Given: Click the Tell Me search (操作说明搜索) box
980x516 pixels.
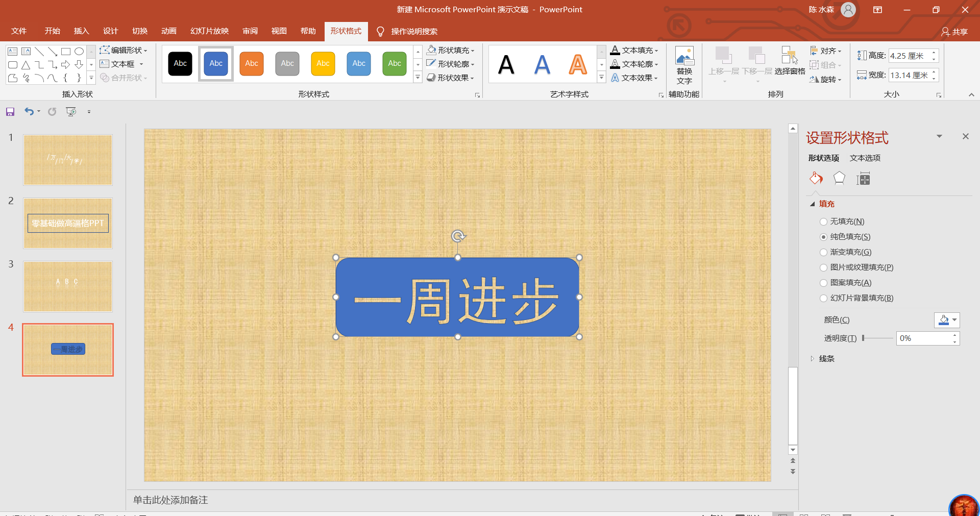Looking at the screenshot, I should point(414,32).
